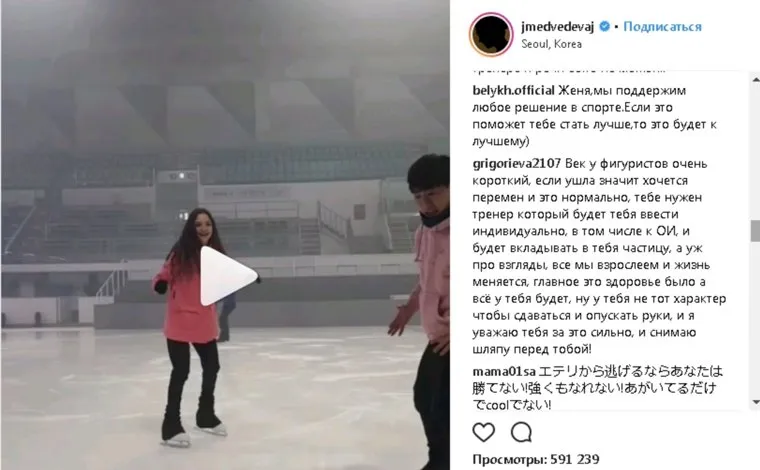Image resolution: width=760 pixels, height=470 pixels.
Task: Click the comments scrollbar down arrow
Action: tap(755, 402)
